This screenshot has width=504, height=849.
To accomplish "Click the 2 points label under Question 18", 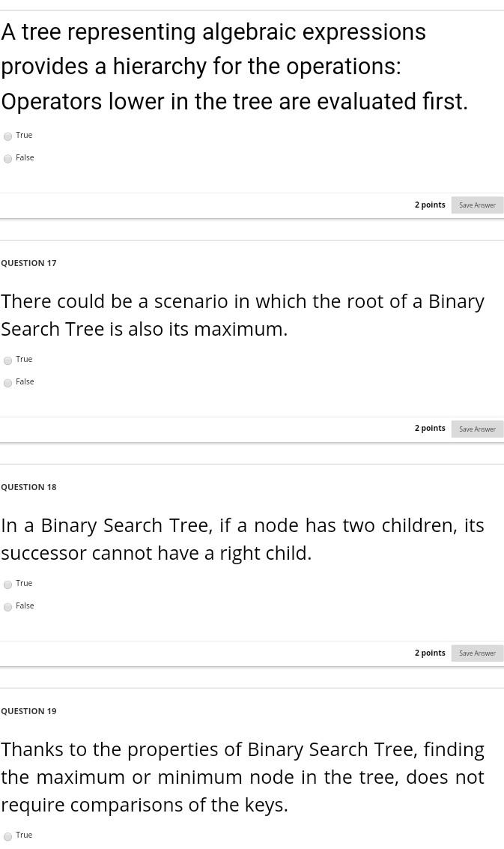I will 430,653.
